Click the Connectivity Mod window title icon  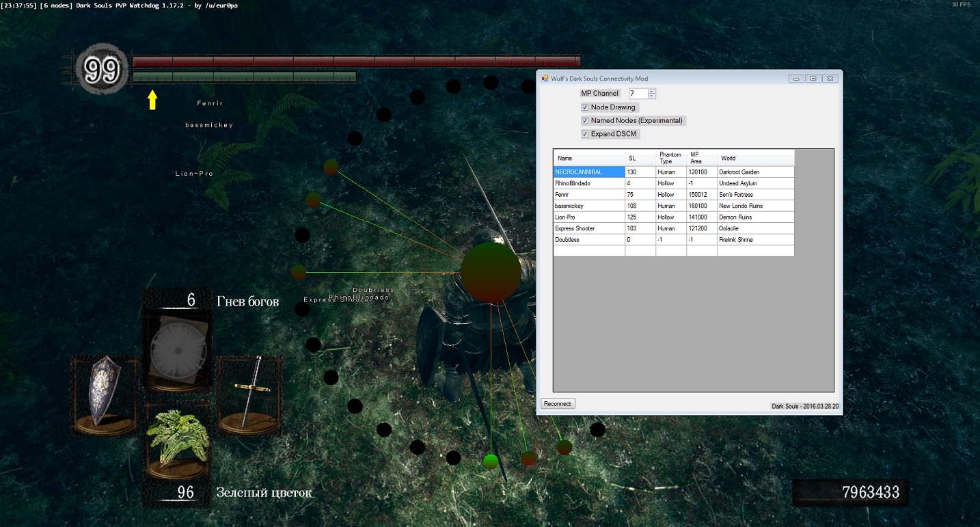pyautogui.click(x=545, y=79)
